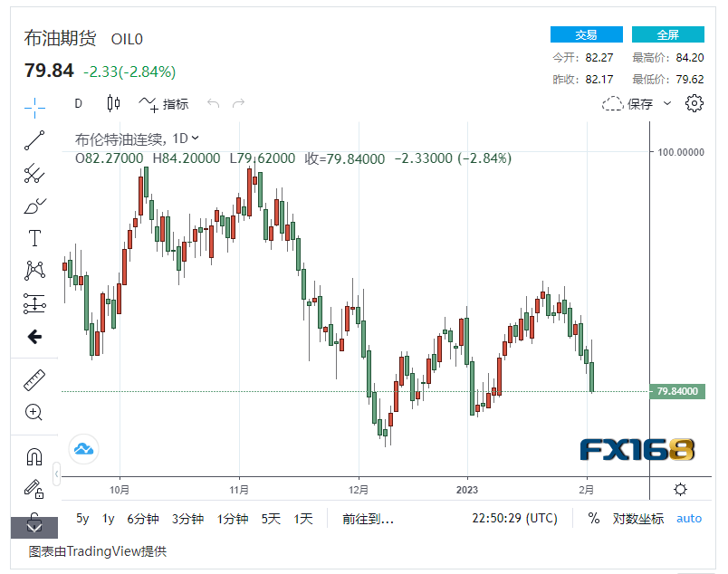728x574 pixels.
Task: Click the 图表由TradingView提供 attribution link
Action: point(98,551)
